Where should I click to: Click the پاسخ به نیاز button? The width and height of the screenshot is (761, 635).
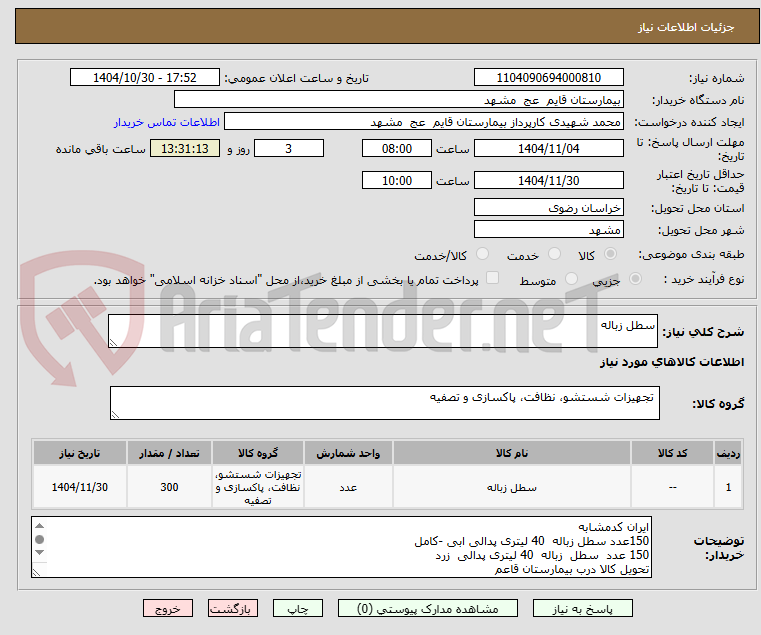coord(582,608)
